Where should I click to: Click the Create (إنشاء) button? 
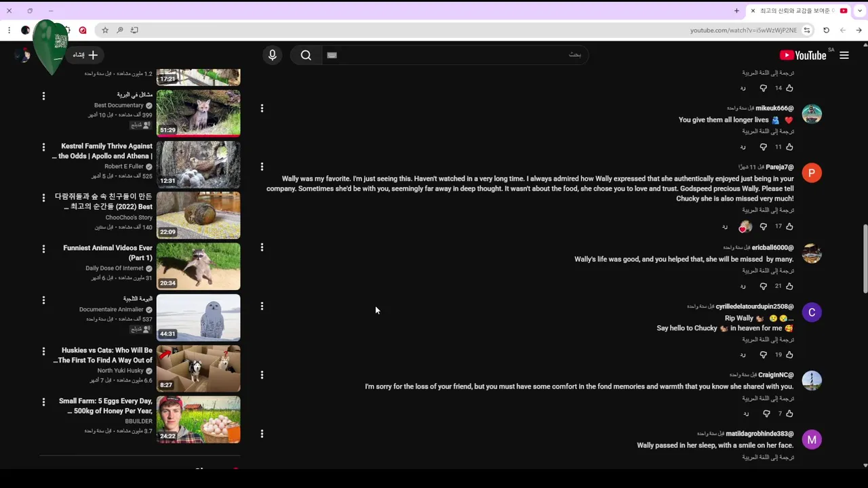(x=85, y=56)
